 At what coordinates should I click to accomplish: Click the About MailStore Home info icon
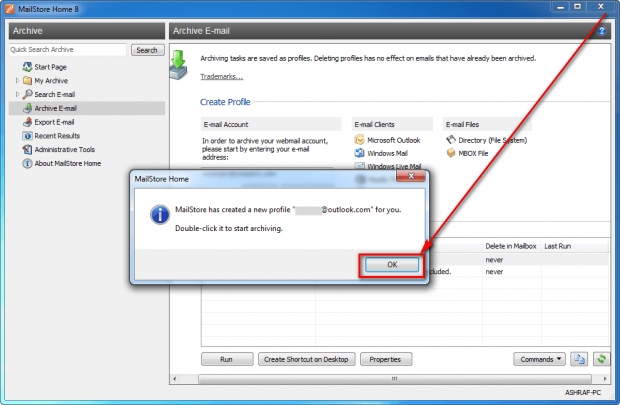(x=27, y=163)
